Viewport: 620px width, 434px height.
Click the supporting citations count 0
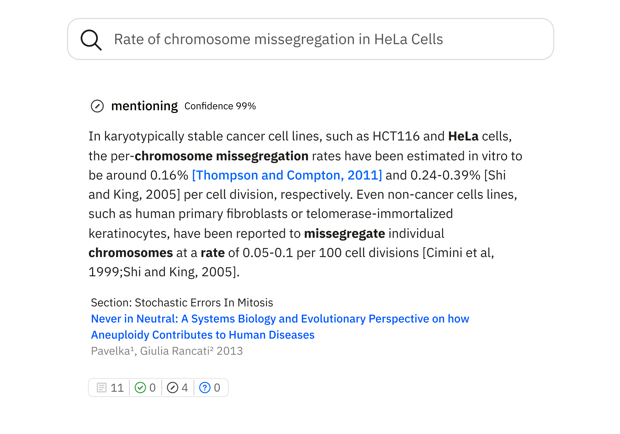tap(153, 387)
